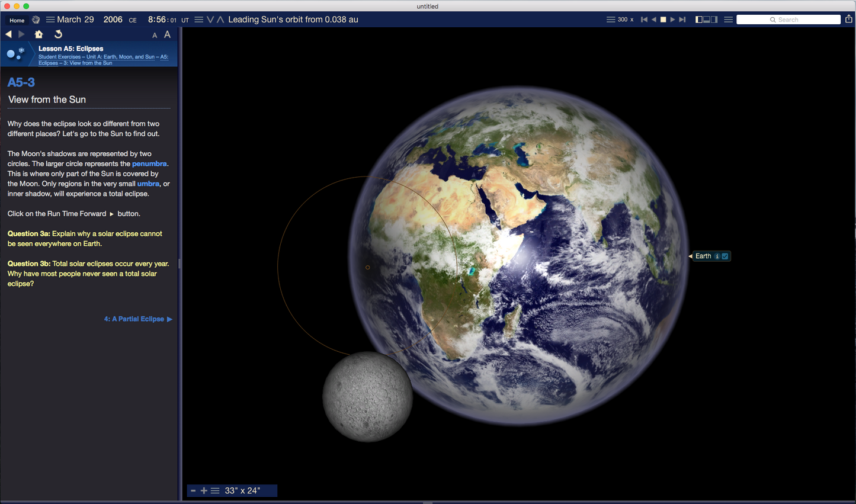Image resolution: width=856 pixels, height=504 pixels.
Task: Open the menu left of the search box
Action: click(x=728, y=20)
